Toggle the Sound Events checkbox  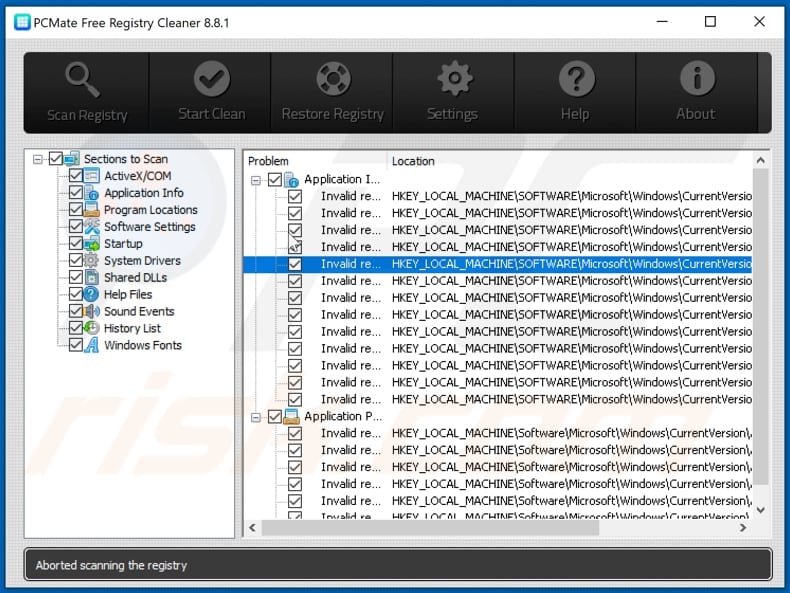76,311
